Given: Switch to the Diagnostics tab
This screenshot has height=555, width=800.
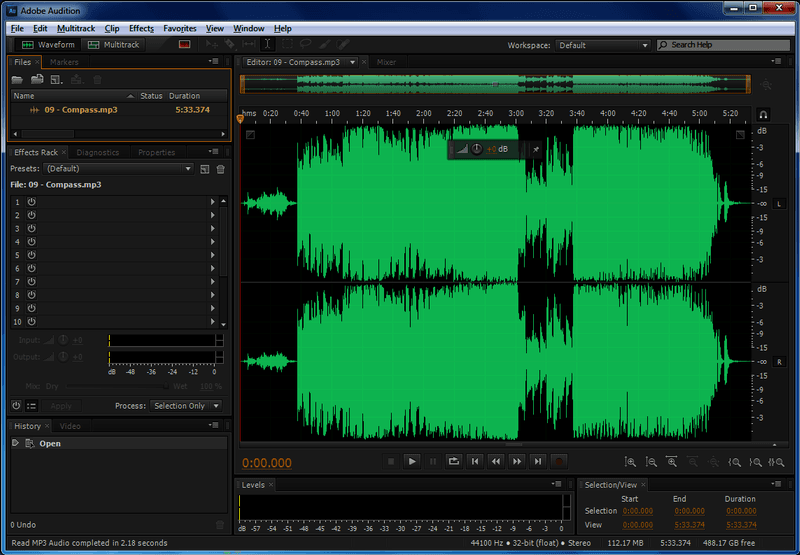Looking at the screenshot, I should (x=98, y=153).
